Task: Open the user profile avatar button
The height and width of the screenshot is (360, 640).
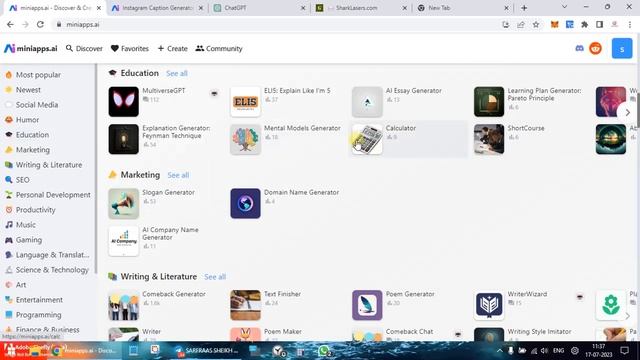Action: point(622,49)
